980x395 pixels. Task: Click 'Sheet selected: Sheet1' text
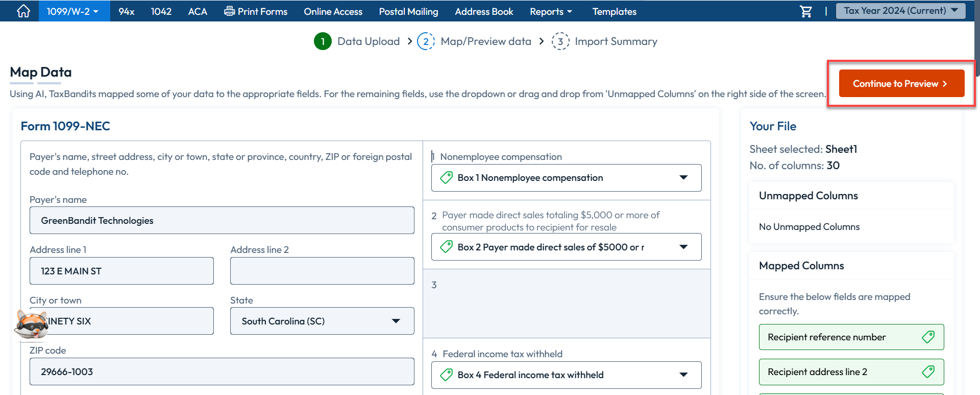tap(803, 149)
